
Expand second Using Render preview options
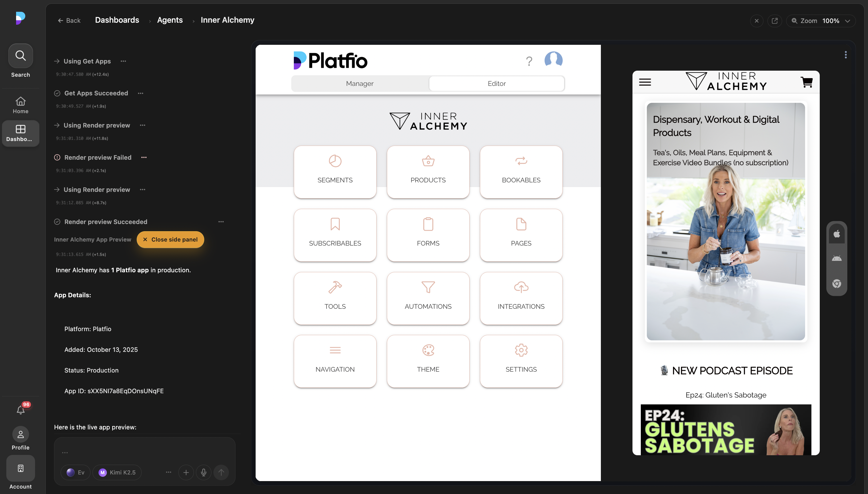tap(142, 190)
